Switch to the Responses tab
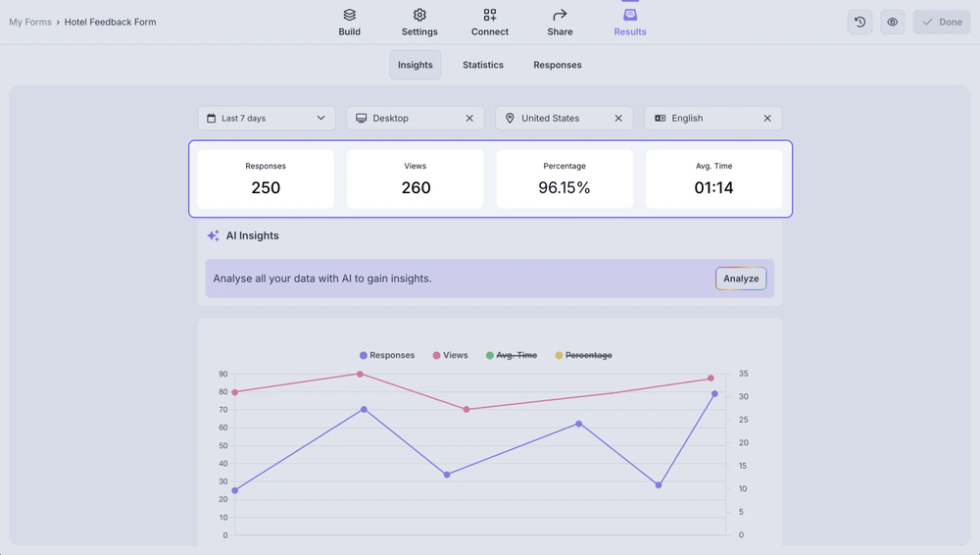Viewport: 980px width, 555px height. point(557,65)
